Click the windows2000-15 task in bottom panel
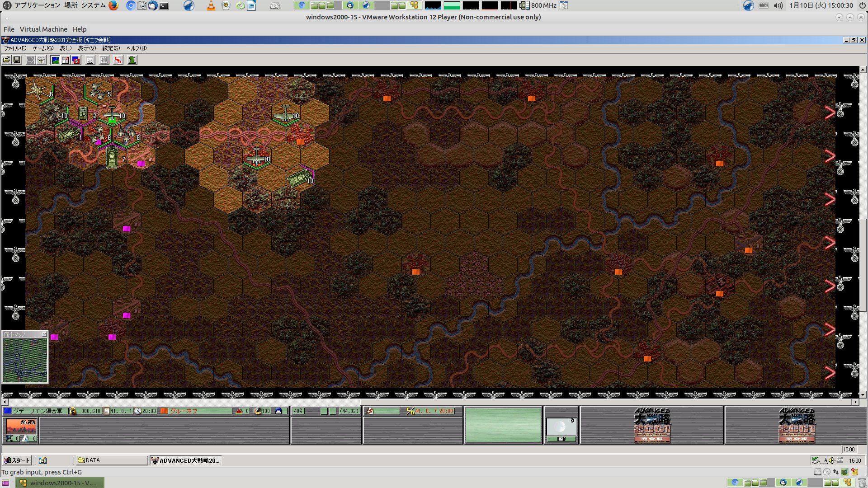This screenshot has width=868, height=488. (x=61, y=483)
